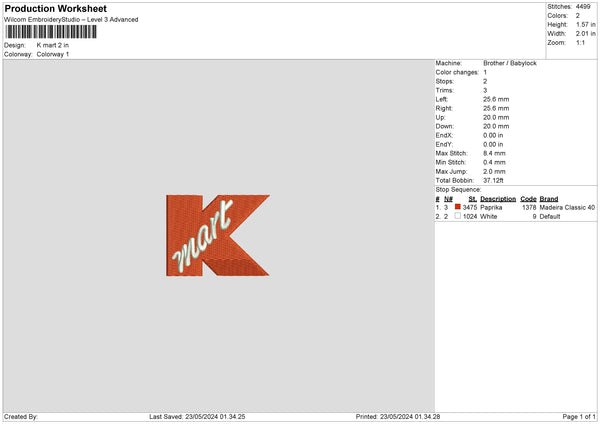
Task: Click the Min Stitch value 0.4 mm
Action: click(x=494, y=163)
